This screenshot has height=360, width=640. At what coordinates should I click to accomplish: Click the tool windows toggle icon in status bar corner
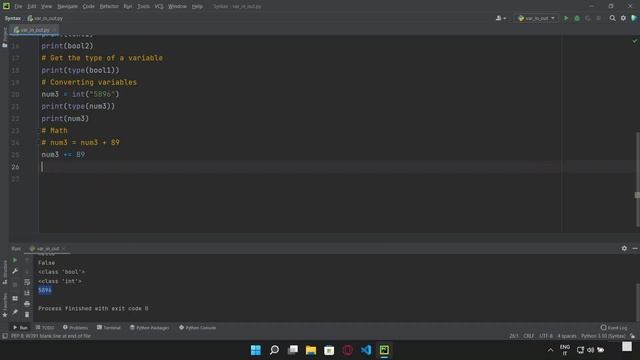coord(5,336)
